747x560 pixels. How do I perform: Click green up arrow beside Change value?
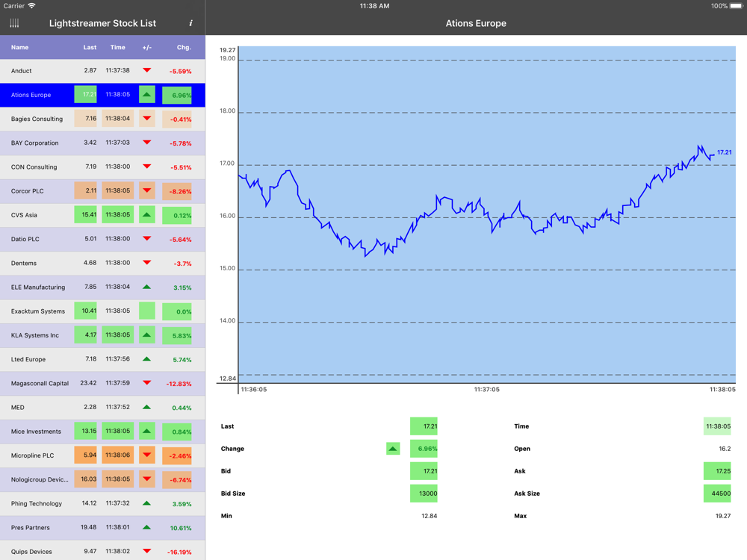click(393, 449)
